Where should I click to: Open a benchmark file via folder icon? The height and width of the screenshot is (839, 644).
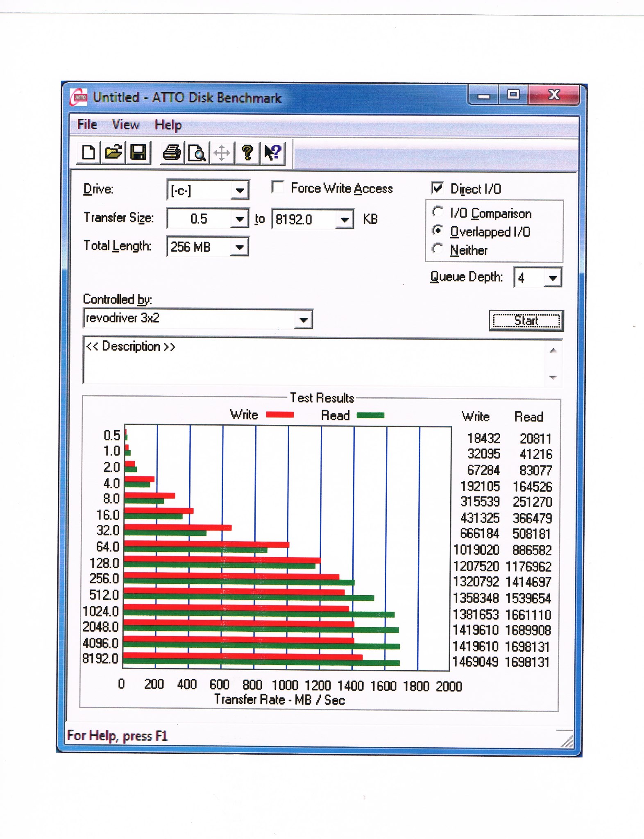(x=113, y=153)
